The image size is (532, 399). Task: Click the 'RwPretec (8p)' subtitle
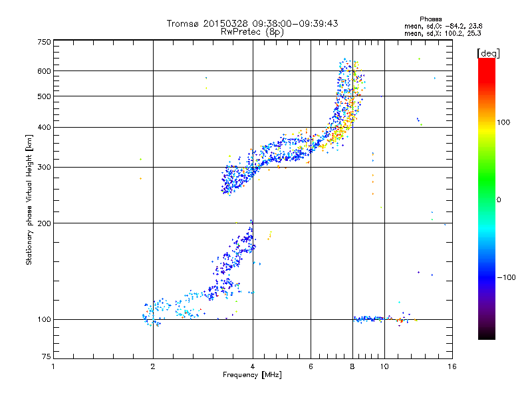252,32
